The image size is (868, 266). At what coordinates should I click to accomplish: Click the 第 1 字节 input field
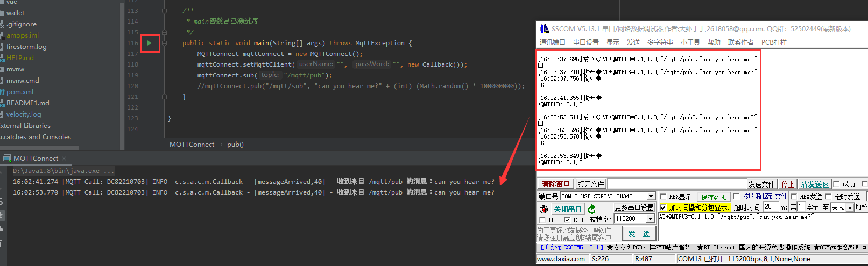click(801, 207)
